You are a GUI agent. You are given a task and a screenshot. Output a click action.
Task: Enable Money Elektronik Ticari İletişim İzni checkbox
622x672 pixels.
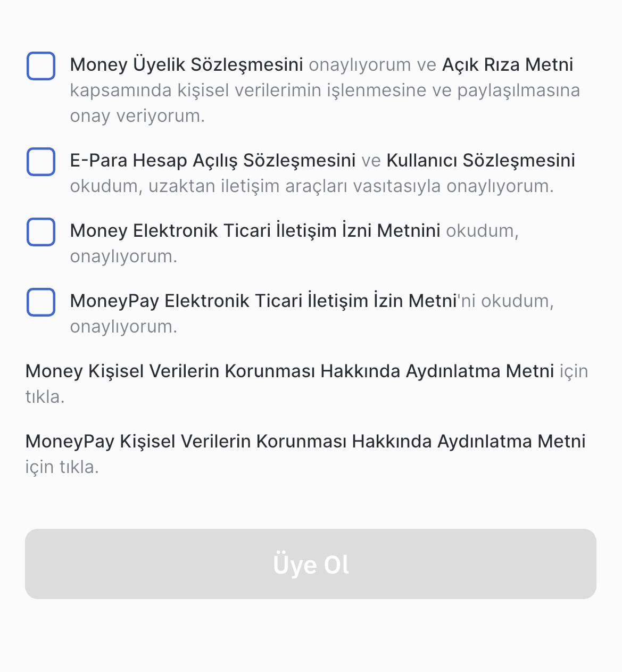pyautogui.click(x=41, y=232)
